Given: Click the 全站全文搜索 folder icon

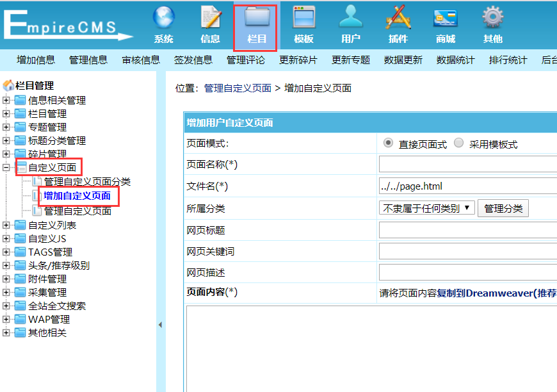Looking at the screenshot, I should click(20, 306).
